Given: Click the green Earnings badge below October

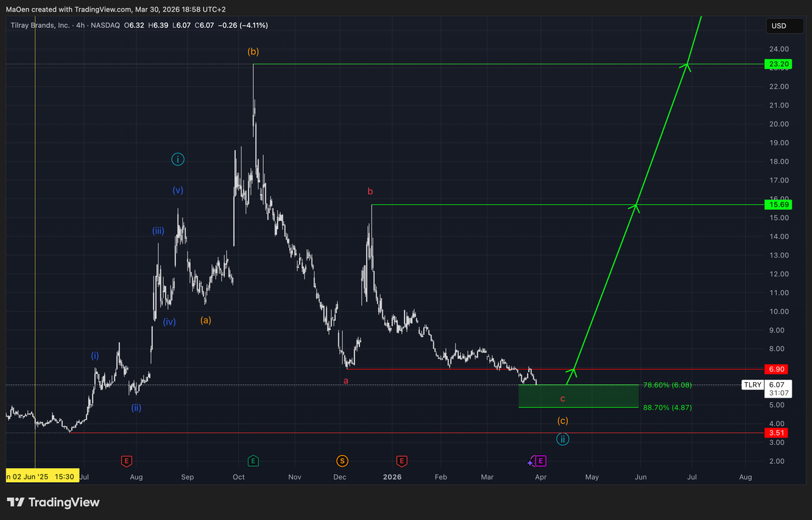Looking at the screenshot, I should click(x=253, y=460).
